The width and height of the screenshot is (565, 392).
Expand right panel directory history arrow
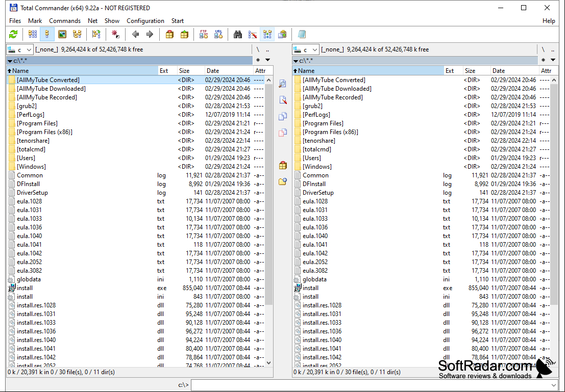[x=553, y=60]
